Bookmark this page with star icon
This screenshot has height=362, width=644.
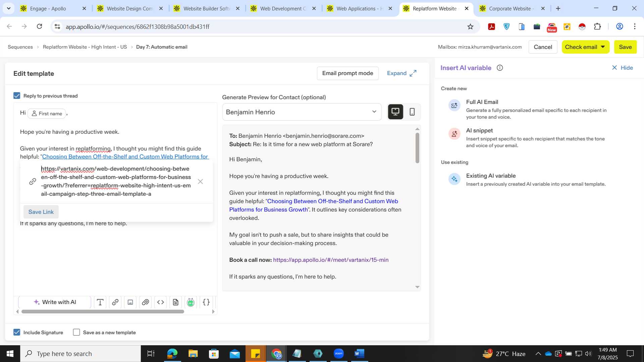click(x=470, y=26)
